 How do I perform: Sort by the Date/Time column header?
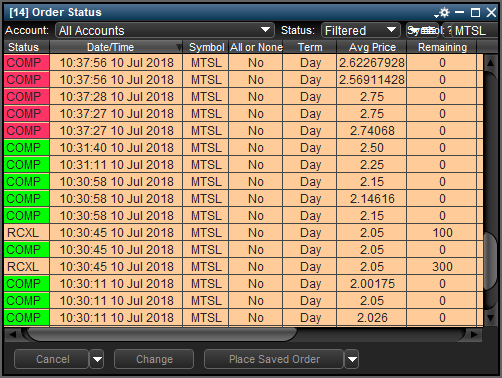[116, 47]
